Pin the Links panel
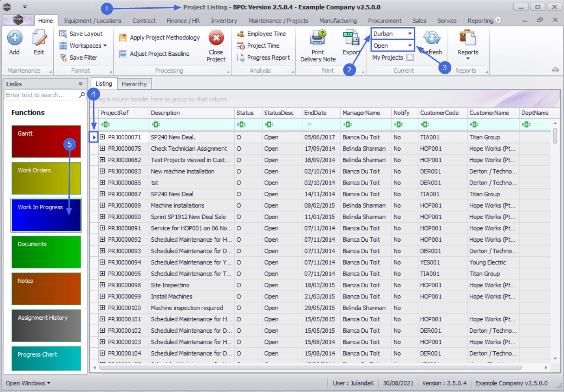 [81, 84]
